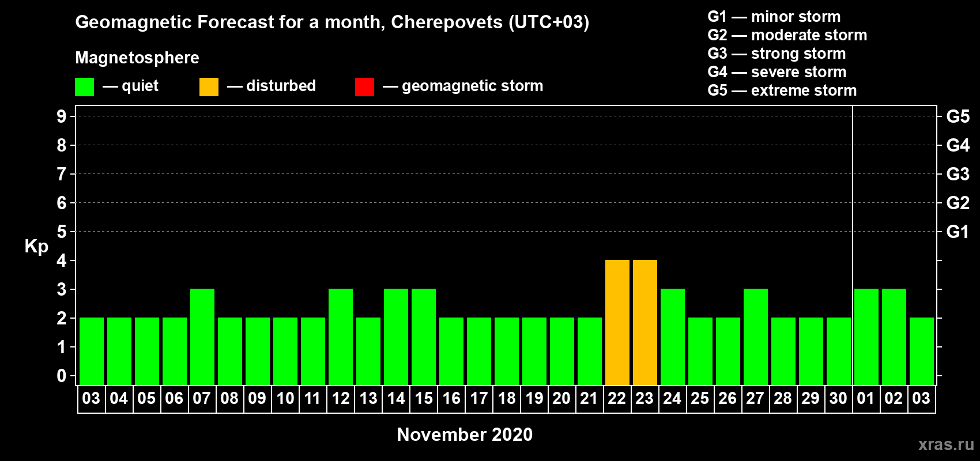Click the green bar above date 18
The width and height of the screenshot is (980, 461).
(507, 351)
